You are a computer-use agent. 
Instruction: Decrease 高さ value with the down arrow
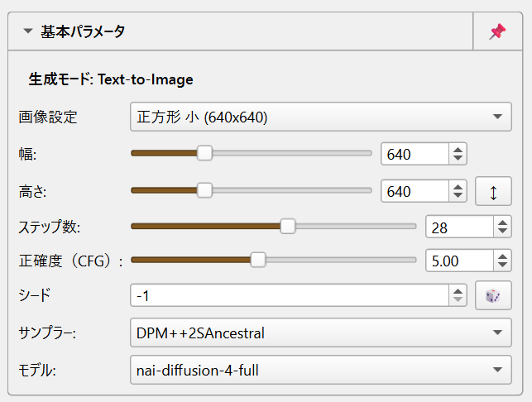[x=458, y=196]
